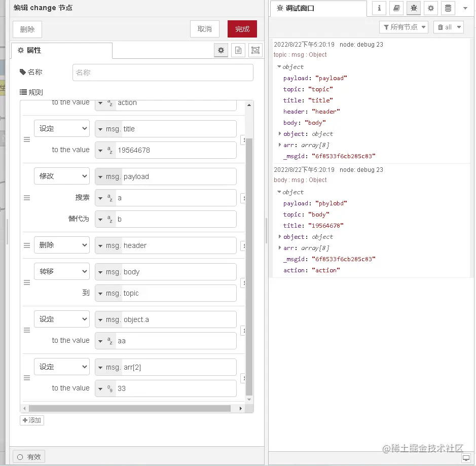The height and width of the screenshot is (466, 476).
Task: Show node properties gear icon
Action: point(221,50)
